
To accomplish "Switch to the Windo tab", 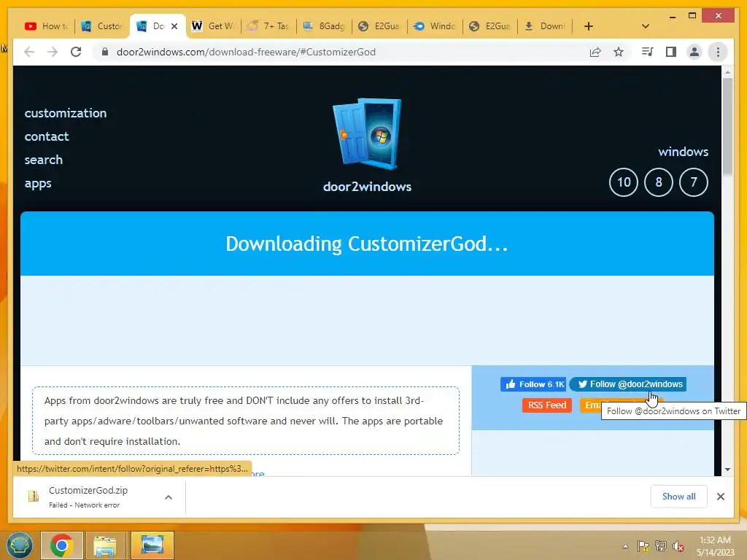I will (x=435, y=26).
